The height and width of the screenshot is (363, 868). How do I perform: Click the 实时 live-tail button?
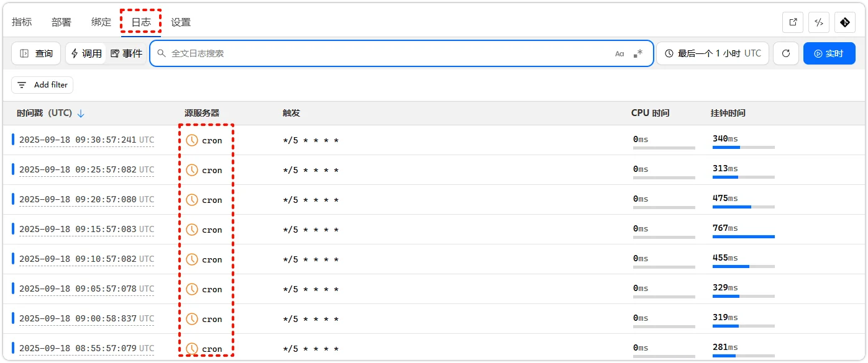(829, 53)
